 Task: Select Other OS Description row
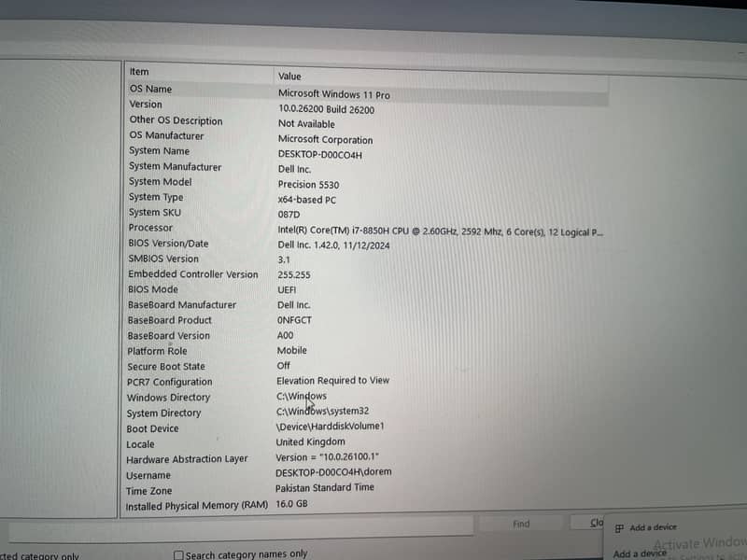pos(176,120)
